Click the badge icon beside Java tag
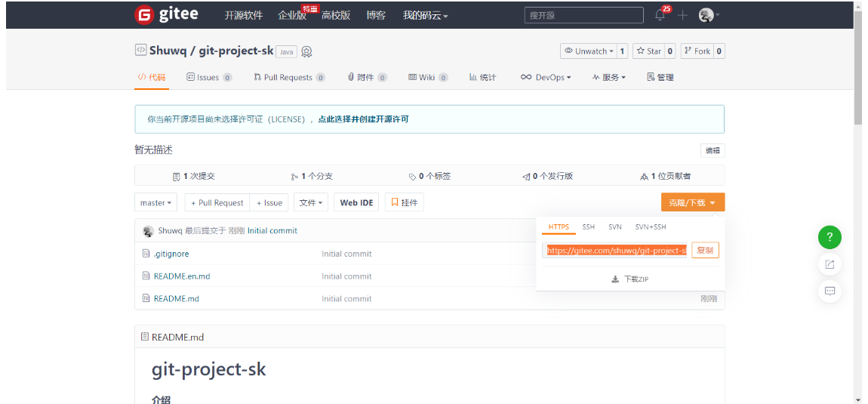This screenshot has height=404, width=868. pyautogui.click(x=306, y=51)
